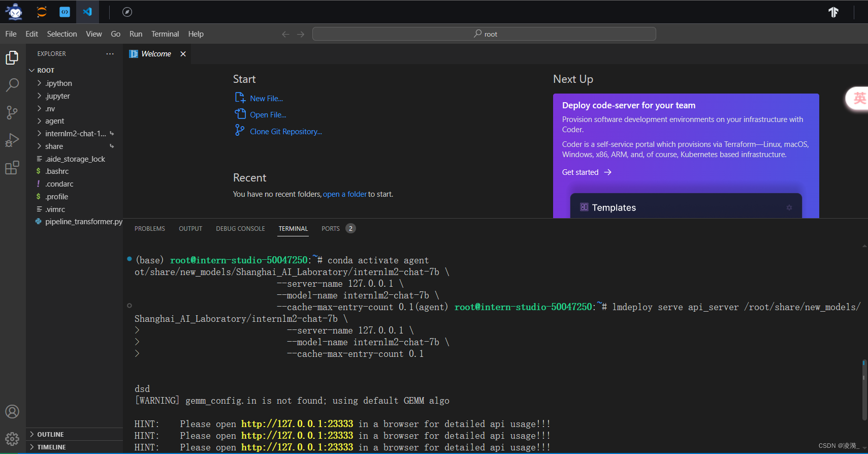Click the blue terminal icon in top bar
The height and width of the screenshot is (454, 868).
[x=65, y=12]
